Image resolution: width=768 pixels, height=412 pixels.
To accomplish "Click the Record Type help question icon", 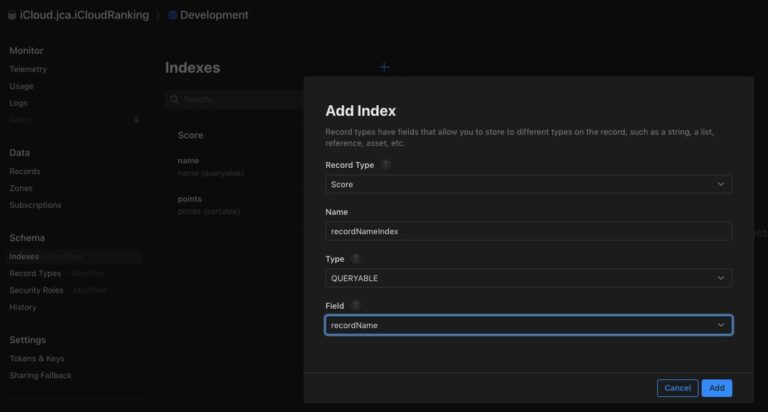I will click(385, 165).
